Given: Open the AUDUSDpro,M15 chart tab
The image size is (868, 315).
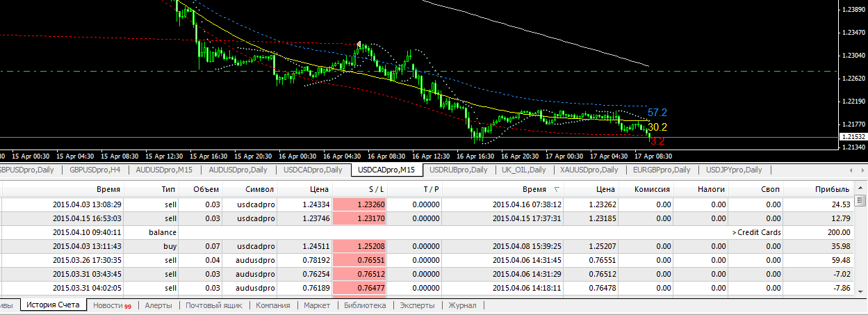Looking at the screenshot, I should tap(164, 170).
